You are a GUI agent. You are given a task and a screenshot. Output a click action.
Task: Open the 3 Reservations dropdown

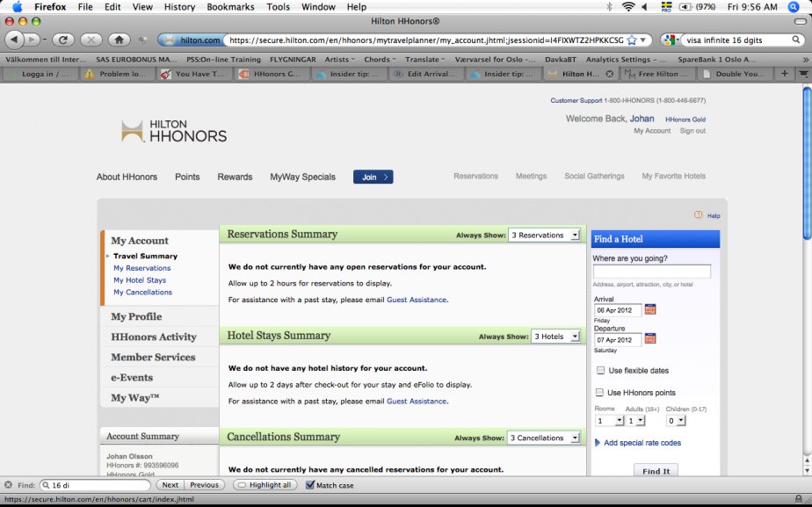pyautogui.click(x=544, y=235)
